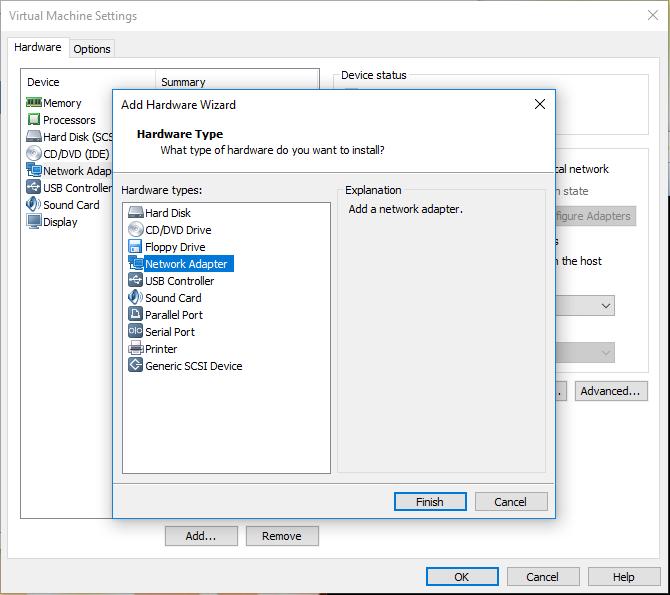670x595 pixels.
Task: Click Cancel in Virtual Machine Settings window
Action: pos(543,577)
